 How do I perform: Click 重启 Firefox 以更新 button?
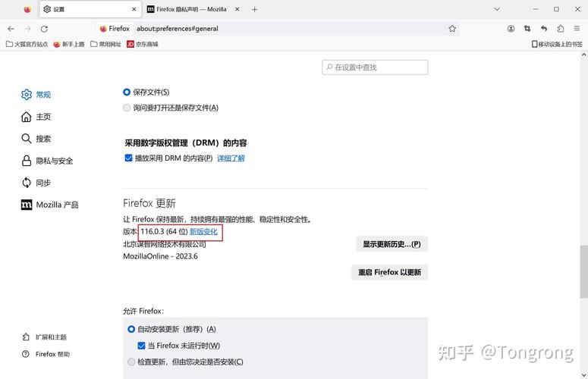390,272
